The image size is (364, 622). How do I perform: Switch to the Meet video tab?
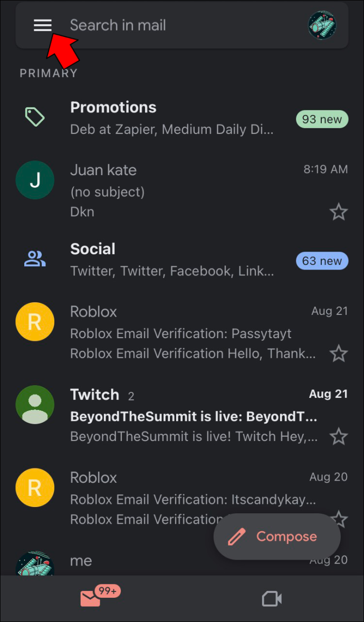(272, 599)
